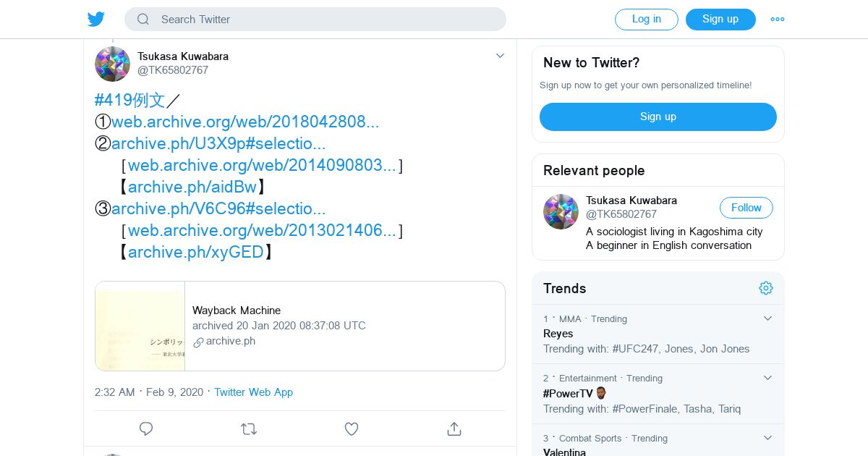Expand options for the Valentina trend
This screenshot has height=456, width=868.
click(x=768, y=438)
